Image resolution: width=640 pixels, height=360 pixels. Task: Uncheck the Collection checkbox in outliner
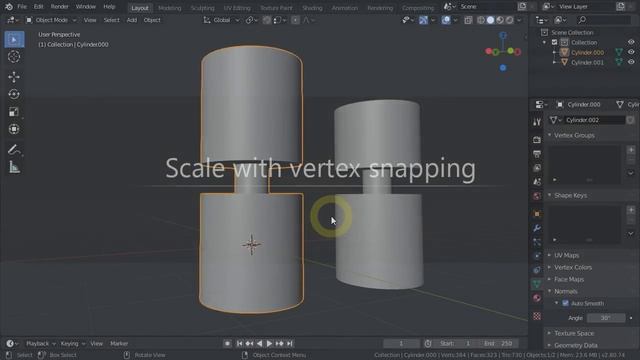tap(554, 42)
